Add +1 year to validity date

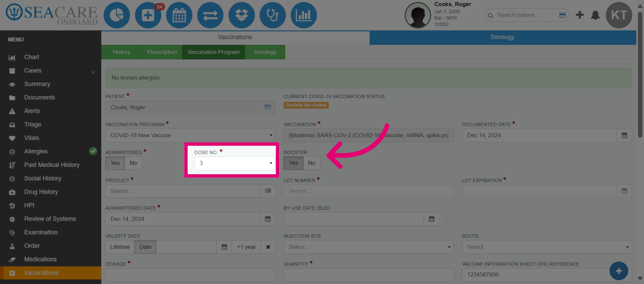[x=247, y=247]
